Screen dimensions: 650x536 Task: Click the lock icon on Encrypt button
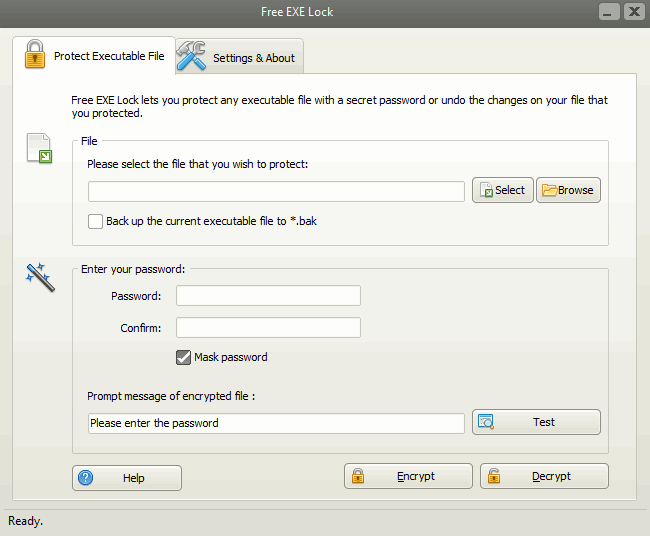(x=358, y=477)
